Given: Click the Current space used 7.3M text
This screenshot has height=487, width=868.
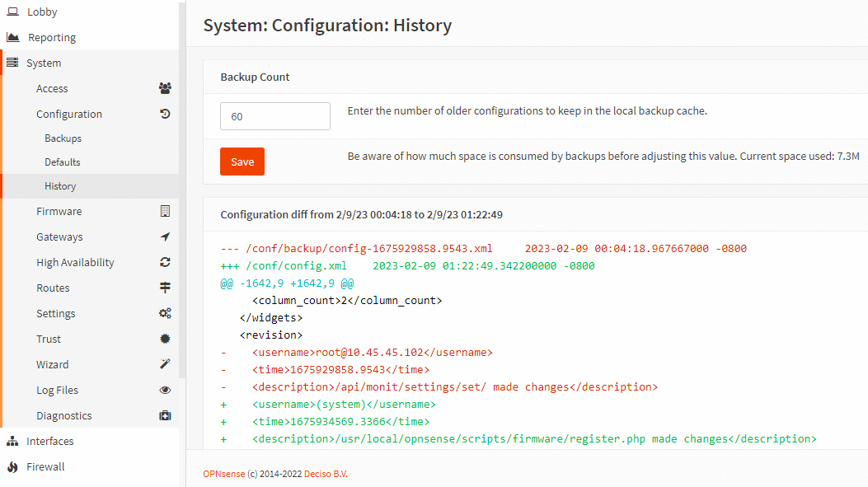Looking at the screenshot, I should pyautogui.click(x=800, y=156).
